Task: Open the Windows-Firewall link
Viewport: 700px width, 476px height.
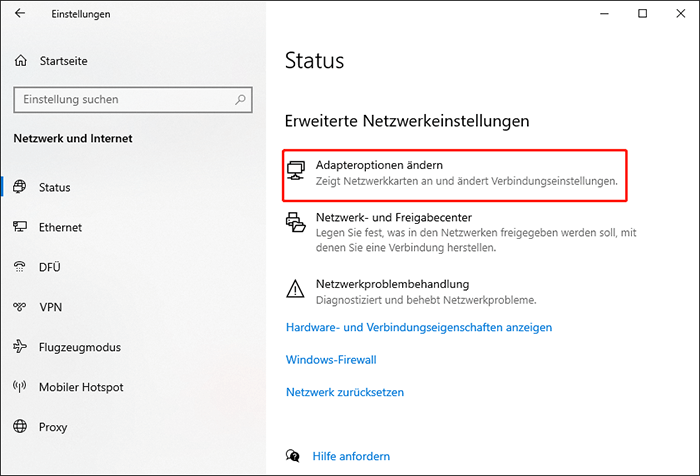Action: click(x=330, y=360)
